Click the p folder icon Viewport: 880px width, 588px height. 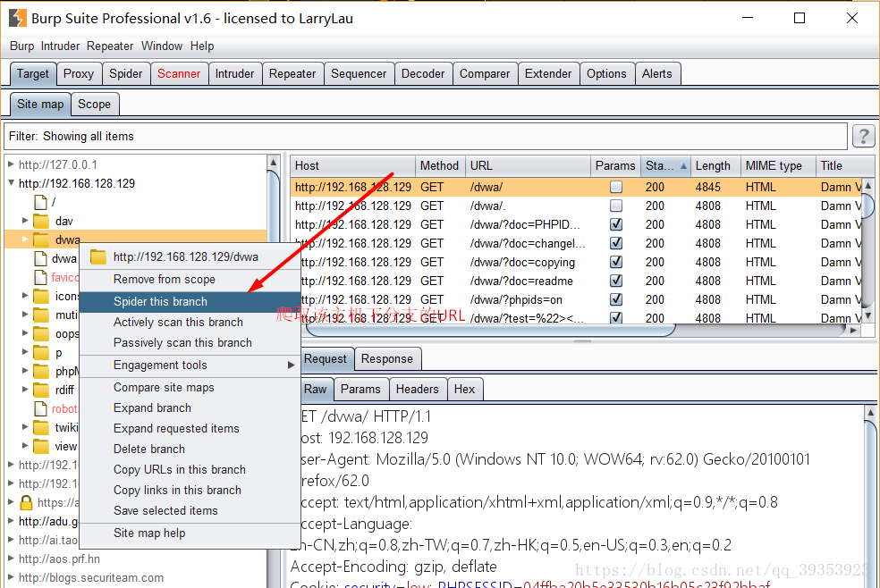41,353
